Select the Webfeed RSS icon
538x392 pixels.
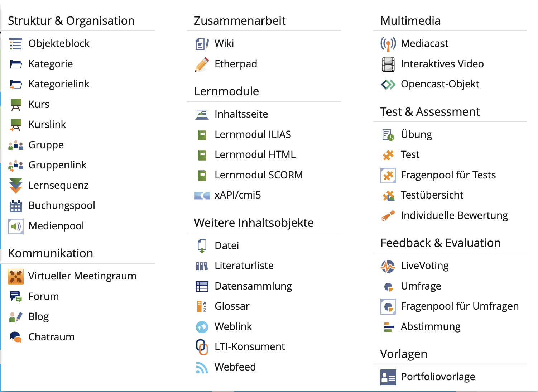point(202,367)
